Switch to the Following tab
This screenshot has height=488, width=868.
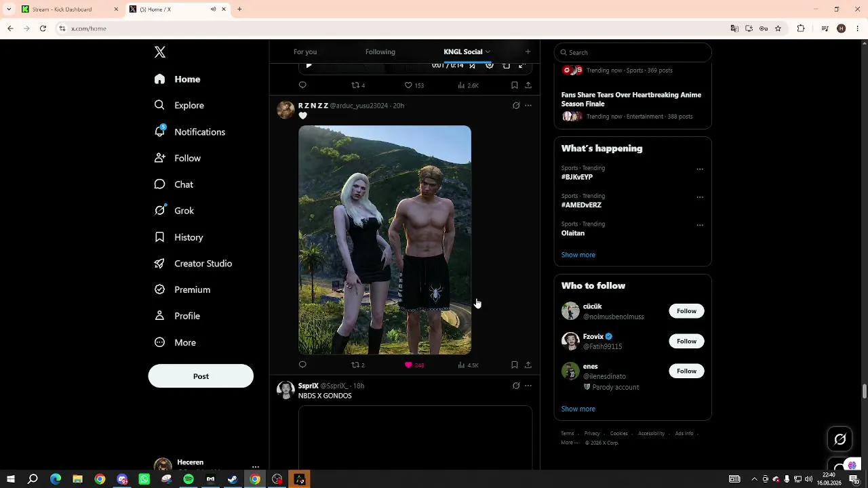[x=380, y=52]
